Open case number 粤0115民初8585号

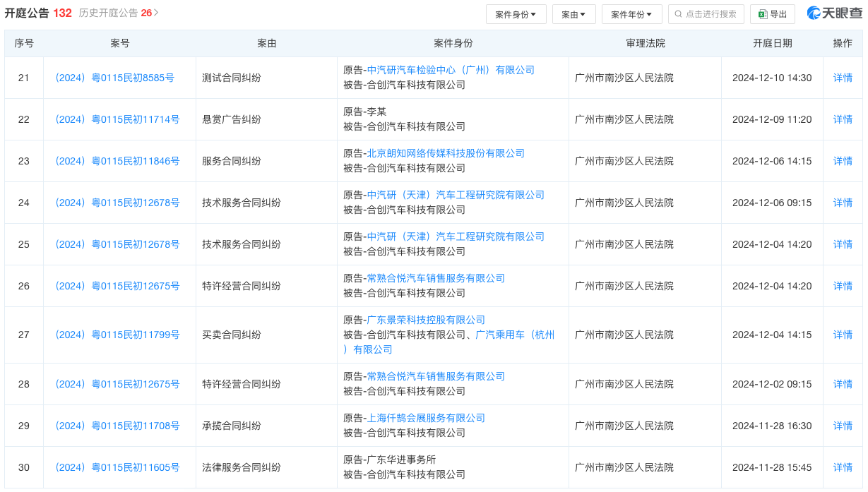click(x=114, y=78)
